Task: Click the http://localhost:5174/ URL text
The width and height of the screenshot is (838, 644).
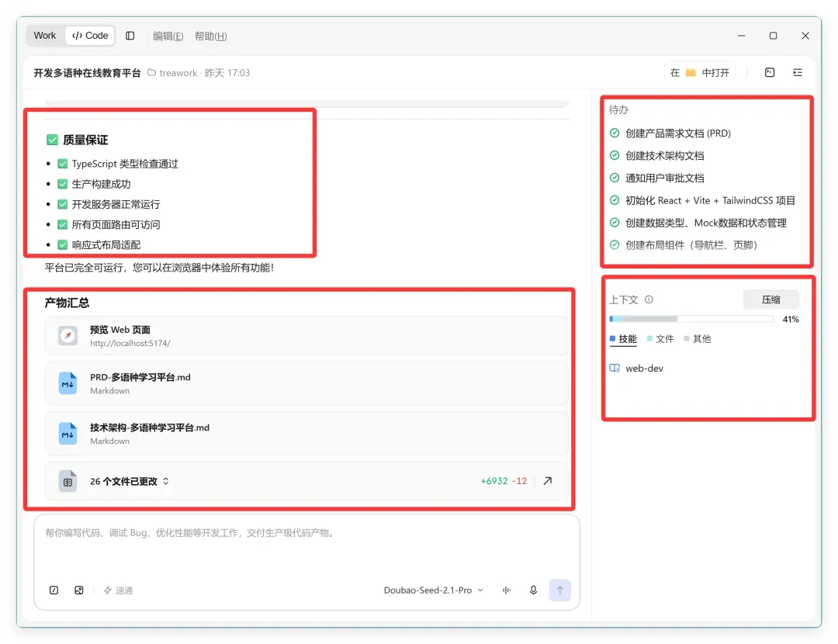Action: [x=130, y=343]
